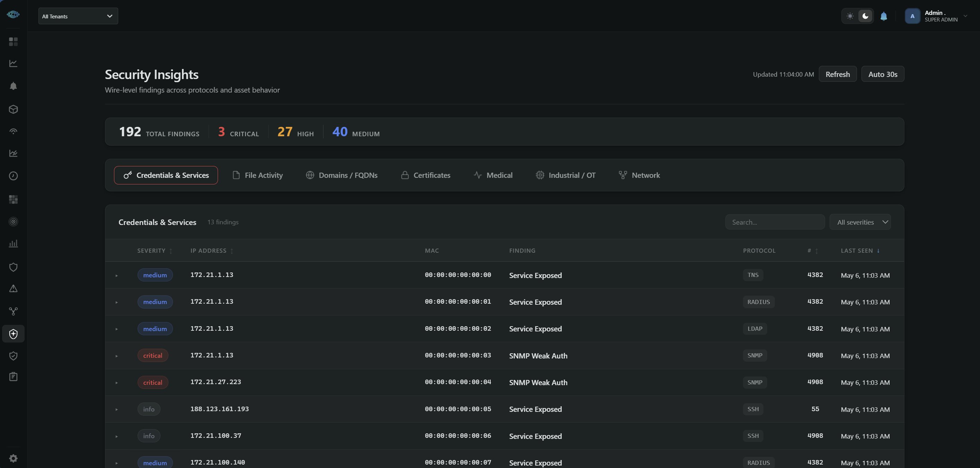Open the dashboard grid icon in sidebar
The width and height of the screenshot is (980, 468).
coord(13,42)
